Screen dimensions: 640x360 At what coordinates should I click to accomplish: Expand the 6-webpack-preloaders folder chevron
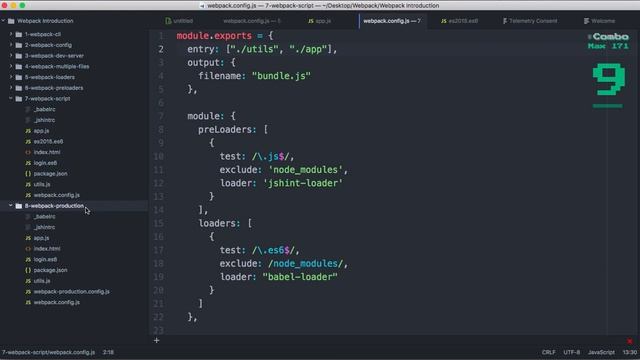point(11,88)
